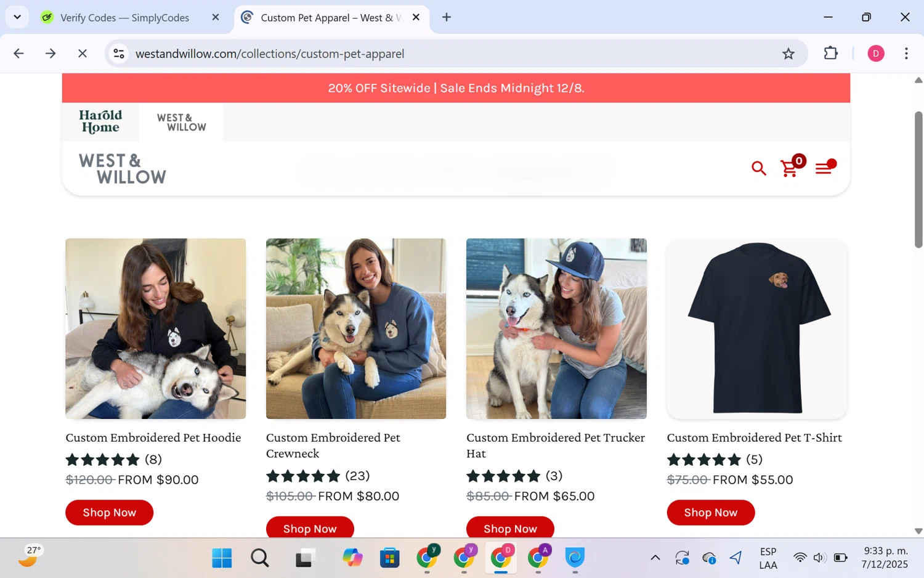Click the Trucker Hat price FROM $65.00
Viewport: 924px width, 578px height.
(554, 496)
